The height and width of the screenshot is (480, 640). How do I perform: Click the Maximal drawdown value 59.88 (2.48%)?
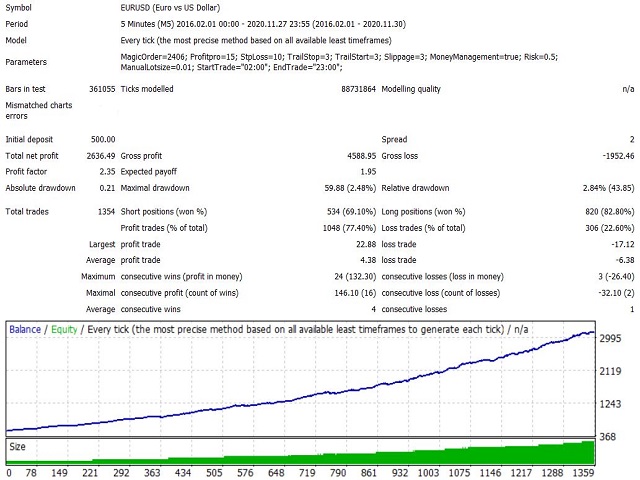(350, 188)
